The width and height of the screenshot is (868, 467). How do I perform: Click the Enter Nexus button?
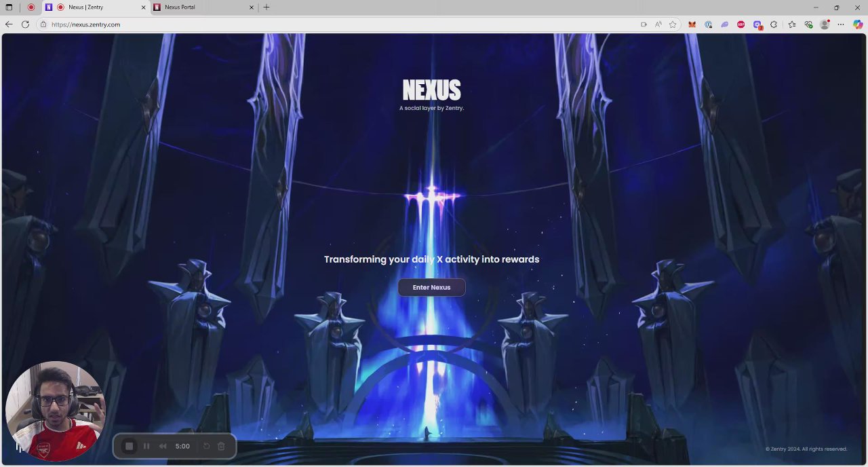(x=431, y=287)
